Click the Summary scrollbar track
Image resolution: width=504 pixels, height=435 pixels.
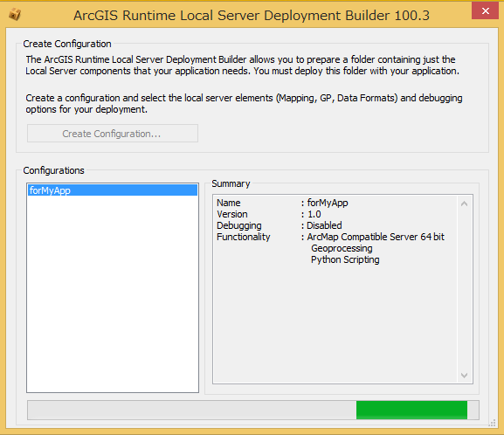(x=464, y=289)
